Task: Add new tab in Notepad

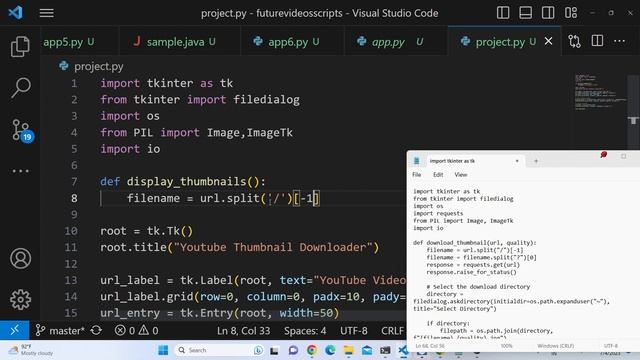Action: [536, 161]
